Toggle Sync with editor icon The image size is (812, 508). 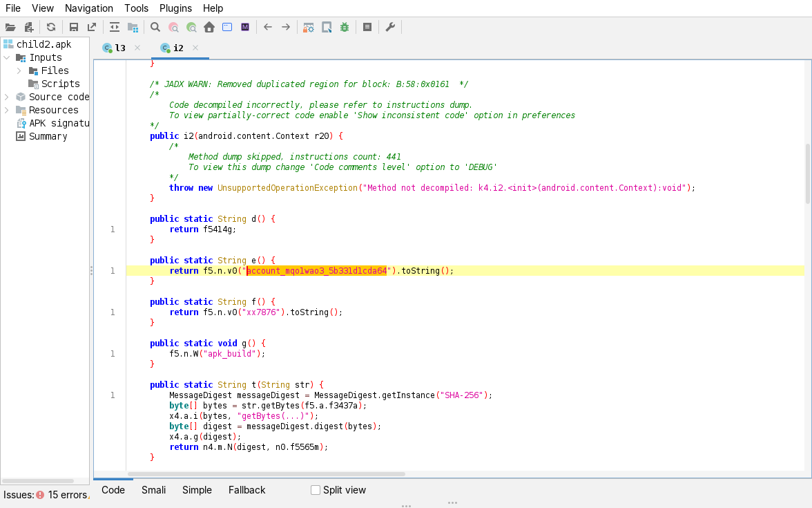tap(115, 28)
